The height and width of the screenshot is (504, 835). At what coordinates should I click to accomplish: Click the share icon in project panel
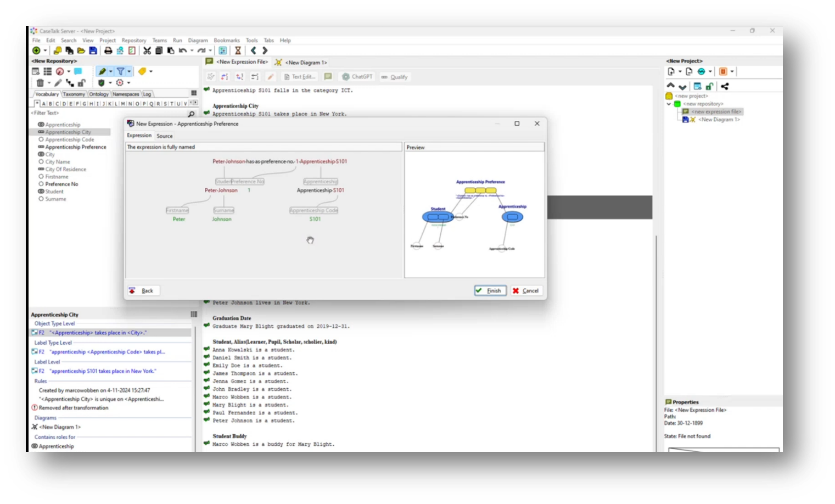[725, 86]
